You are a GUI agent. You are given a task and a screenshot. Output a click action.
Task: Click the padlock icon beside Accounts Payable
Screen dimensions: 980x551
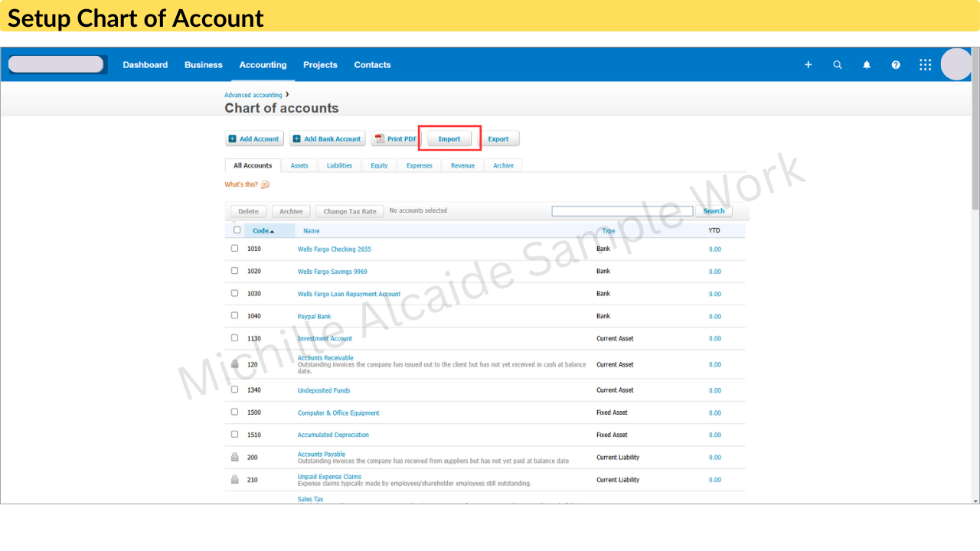point(235,457)
